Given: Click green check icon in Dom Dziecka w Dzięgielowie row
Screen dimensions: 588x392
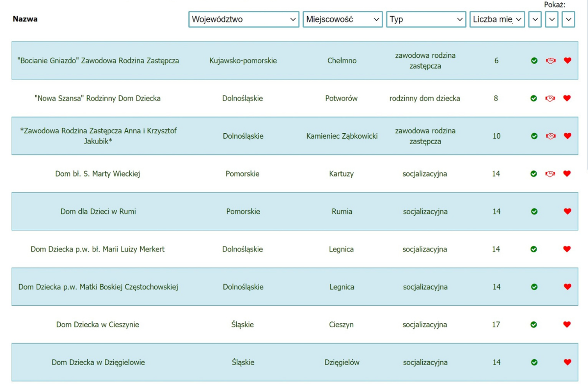Looking at the screenshot, I should pyautogui.click(x=534, y=362).
